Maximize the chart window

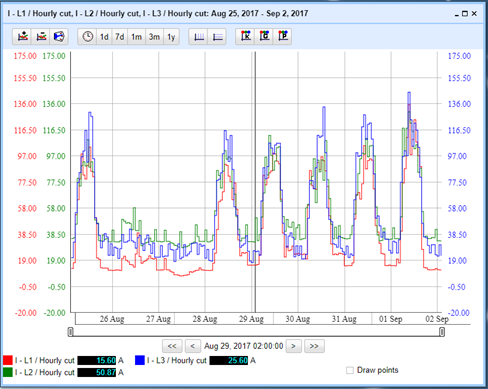[x=465, y=14]
